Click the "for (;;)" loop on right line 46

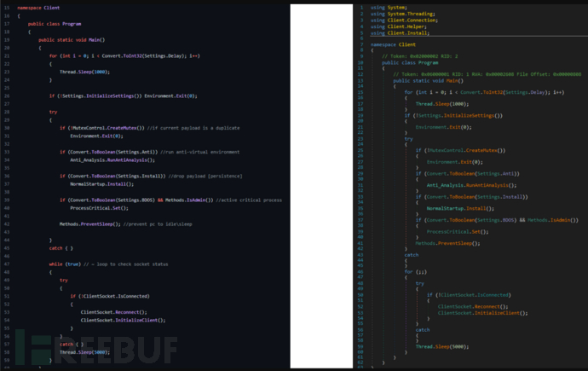[x=416, y=272]
